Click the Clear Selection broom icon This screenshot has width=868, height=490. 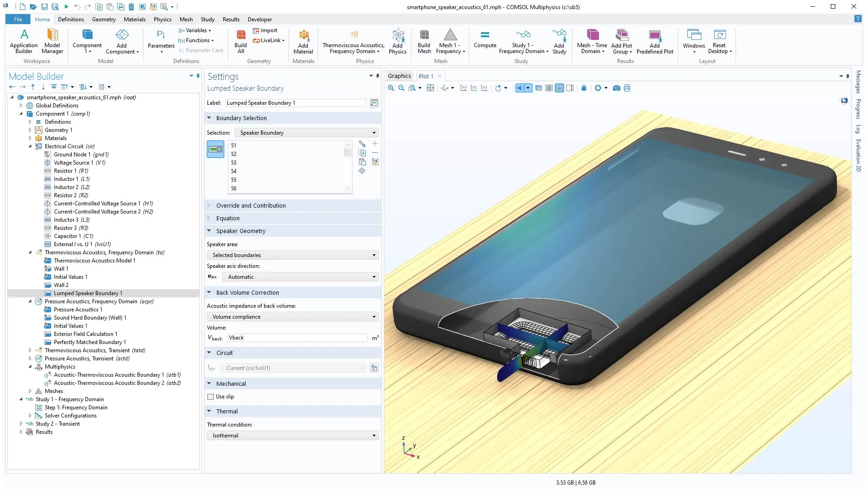coord(375,162)
